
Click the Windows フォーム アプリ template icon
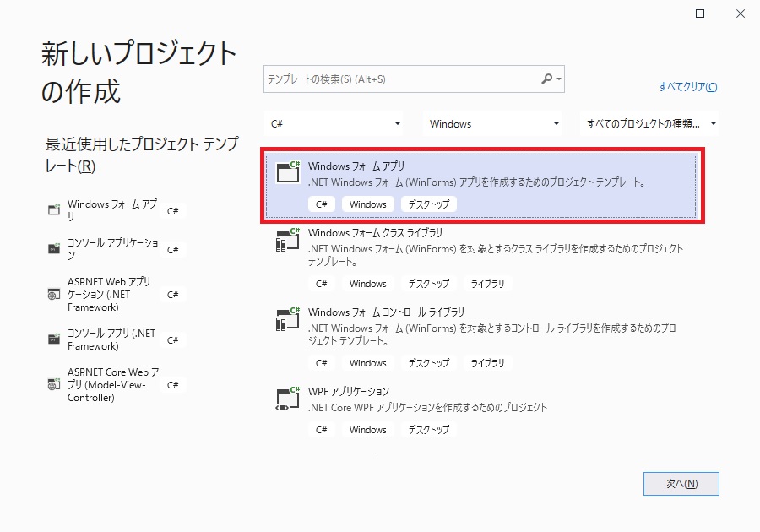pos(288,172)
